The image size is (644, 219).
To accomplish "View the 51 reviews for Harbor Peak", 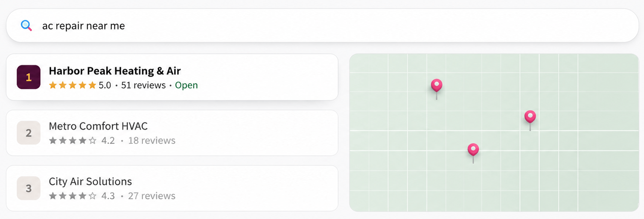I will pos(143,85).
